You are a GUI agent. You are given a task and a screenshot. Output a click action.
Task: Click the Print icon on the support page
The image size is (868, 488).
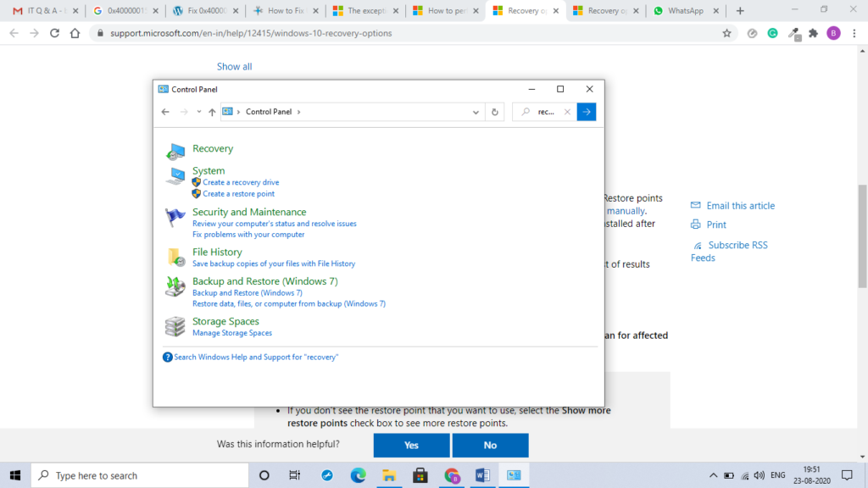tap(696, 225)
